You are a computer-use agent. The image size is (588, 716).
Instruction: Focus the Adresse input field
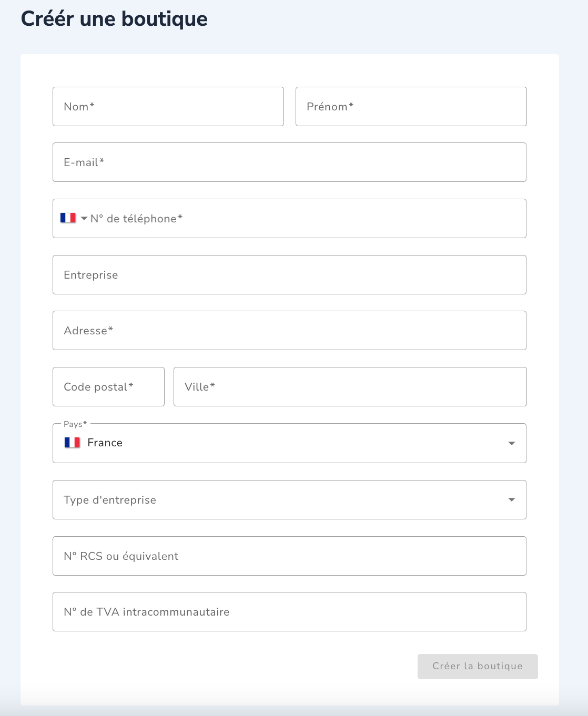289,330
